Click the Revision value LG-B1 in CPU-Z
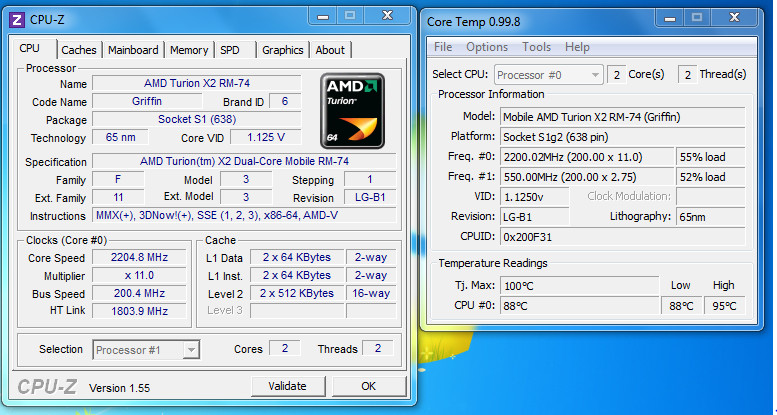The height and width of the screenshot is (415, 777). [370, 197]
